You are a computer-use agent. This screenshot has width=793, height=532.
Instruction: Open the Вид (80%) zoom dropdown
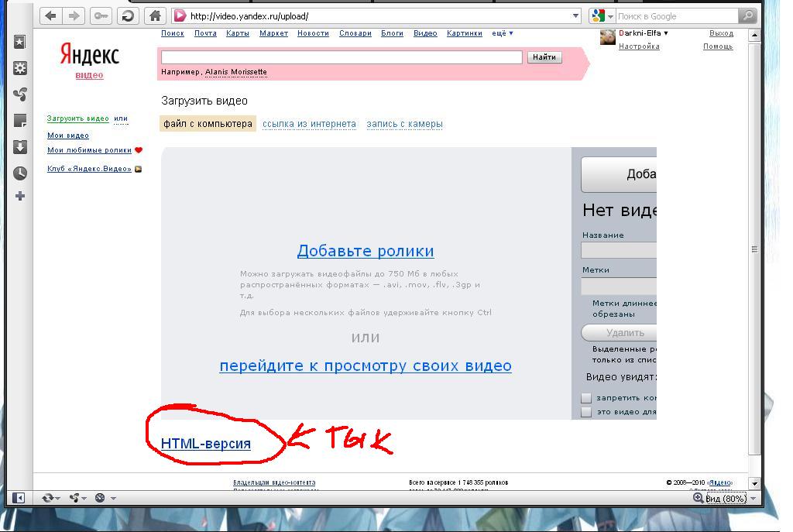tap(753, 499)
